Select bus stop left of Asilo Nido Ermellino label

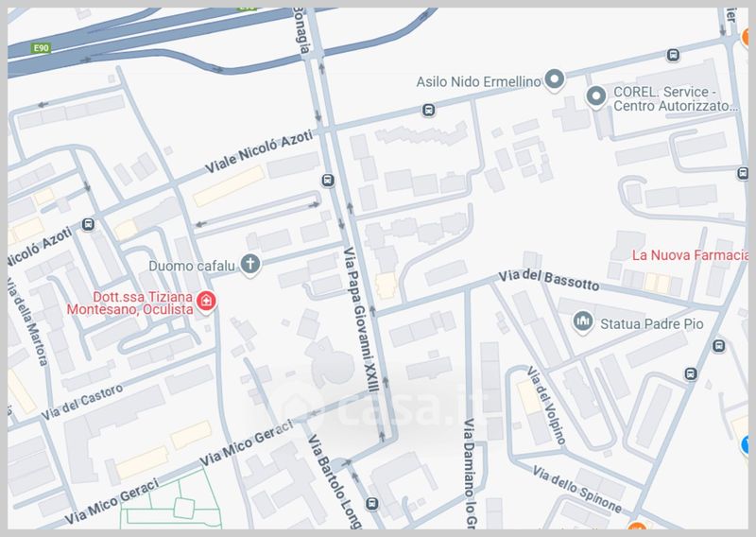click(x=428, y=111)
